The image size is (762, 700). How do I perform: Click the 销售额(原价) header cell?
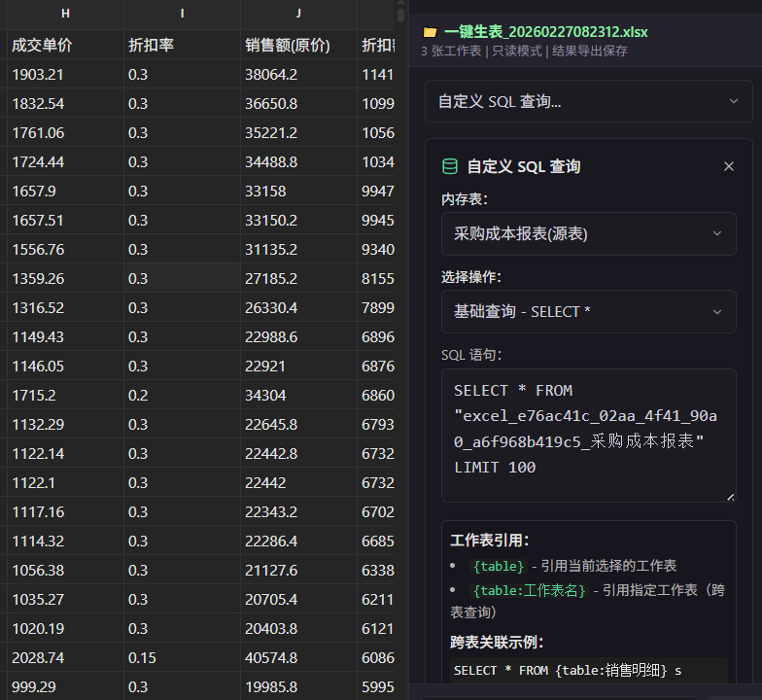pyautogui.click(x=299, y=45)
